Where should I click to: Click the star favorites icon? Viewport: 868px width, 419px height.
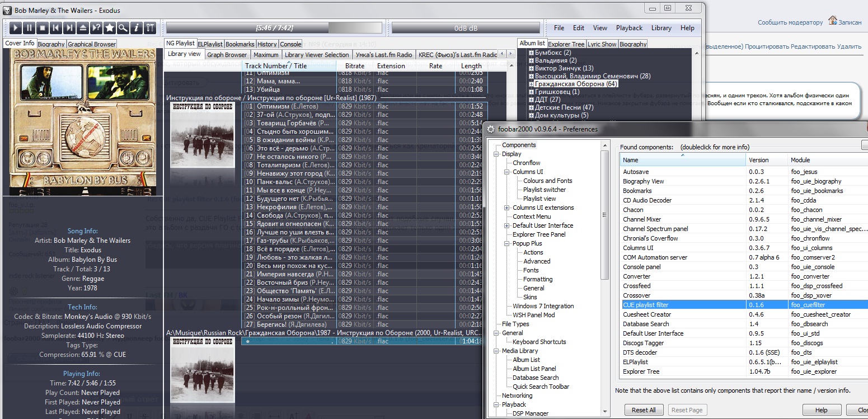[x=110, y=27]
